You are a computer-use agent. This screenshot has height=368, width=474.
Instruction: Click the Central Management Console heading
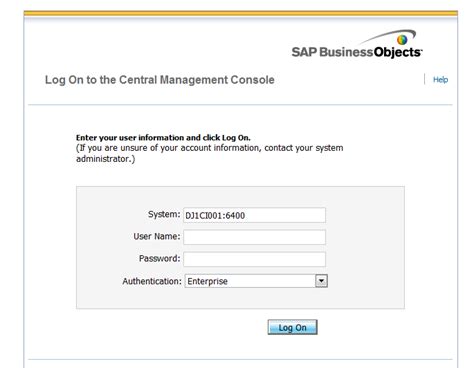pyautogui.click(x=160, y=80)
